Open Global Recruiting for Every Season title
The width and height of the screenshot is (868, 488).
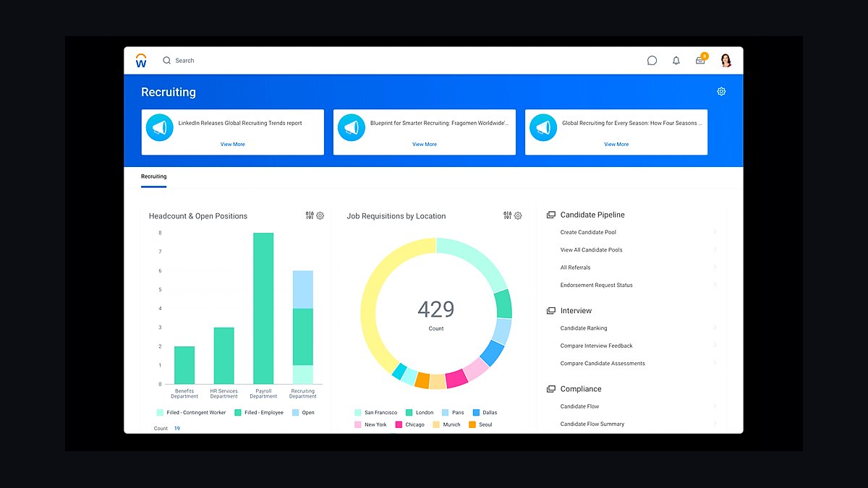point(631,123)
